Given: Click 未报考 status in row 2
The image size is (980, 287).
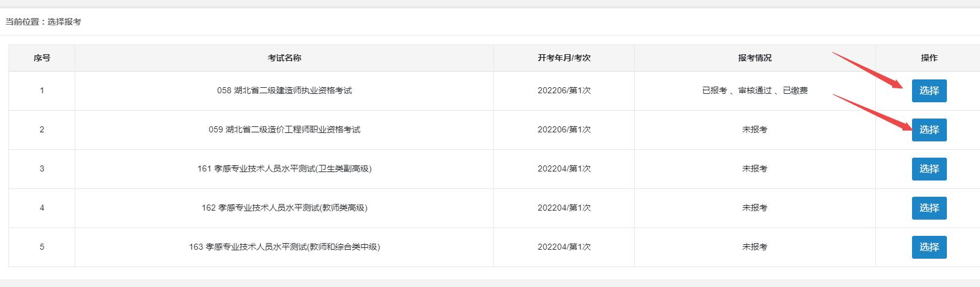Looking at the screenshot, I should [x=754, y=130].
